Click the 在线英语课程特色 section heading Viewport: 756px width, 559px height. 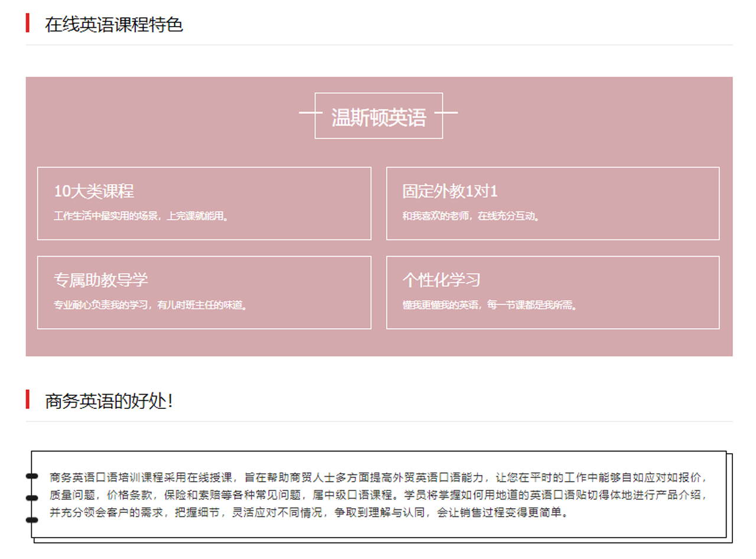114,25
